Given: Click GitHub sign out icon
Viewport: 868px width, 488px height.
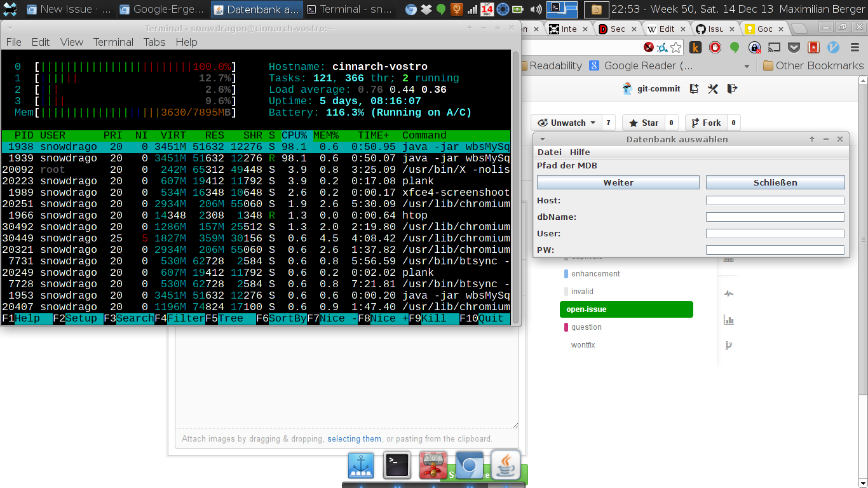Looking at the screenshot, I should click(732, 89).
